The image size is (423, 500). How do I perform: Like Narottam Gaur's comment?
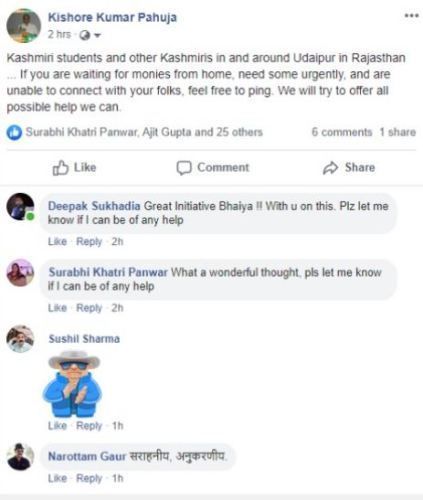pyautogui.click(x=57, y=478)
